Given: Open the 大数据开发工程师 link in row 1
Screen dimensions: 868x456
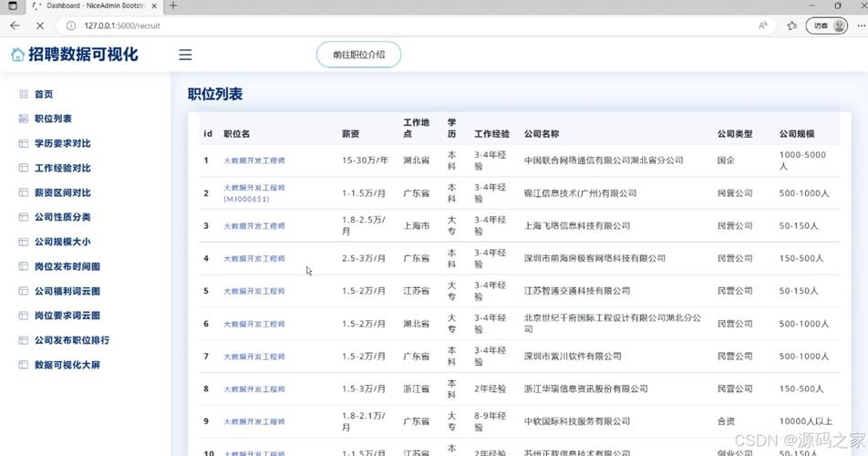Looking at the screenshot, I should 254,161.
